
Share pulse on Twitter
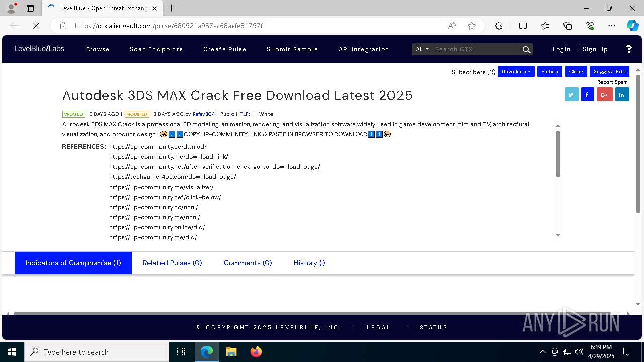[x=571, y=94]
